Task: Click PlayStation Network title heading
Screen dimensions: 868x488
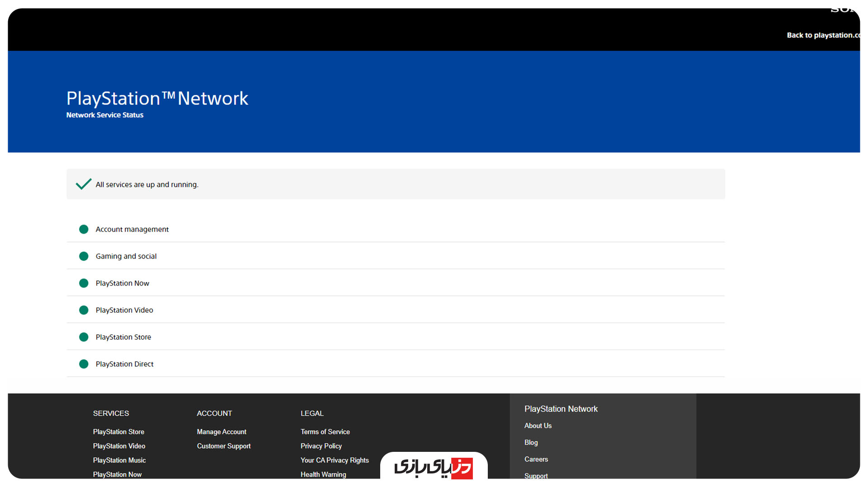Action: [x=157, y=99]
